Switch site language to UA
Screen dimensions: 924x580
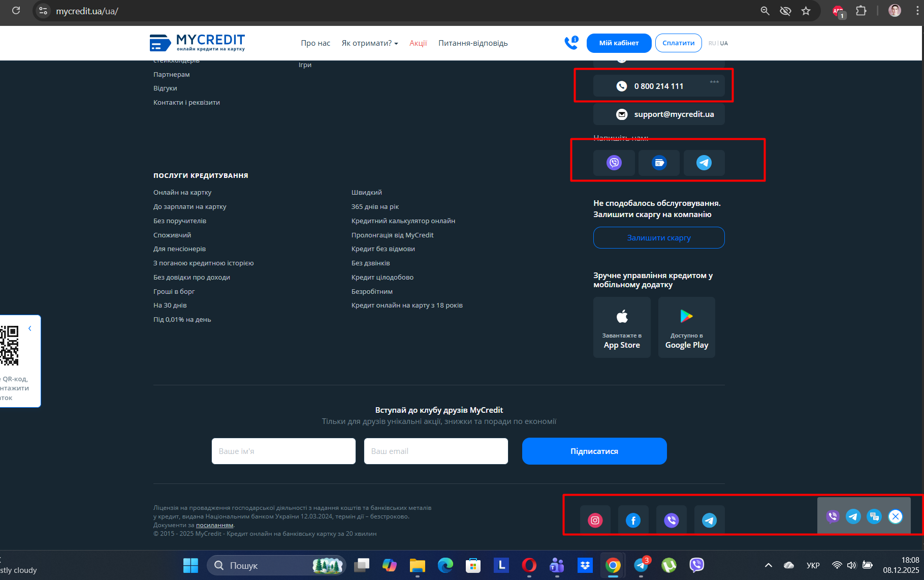(x=724, y=43)
